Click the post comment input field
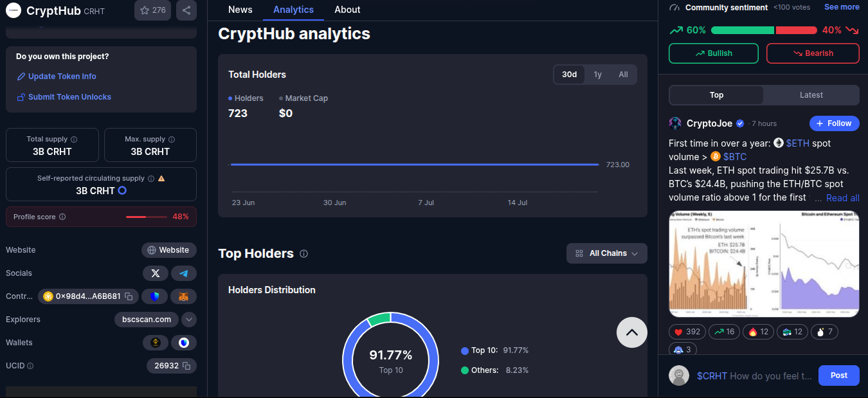 (x=754, y=376)
